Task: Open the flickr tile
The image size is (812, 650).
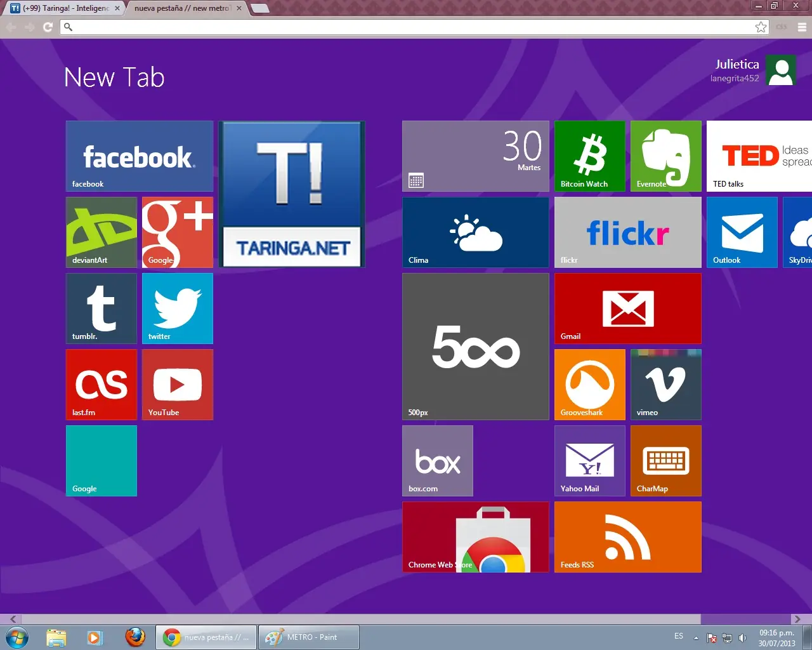Action: 628,232
